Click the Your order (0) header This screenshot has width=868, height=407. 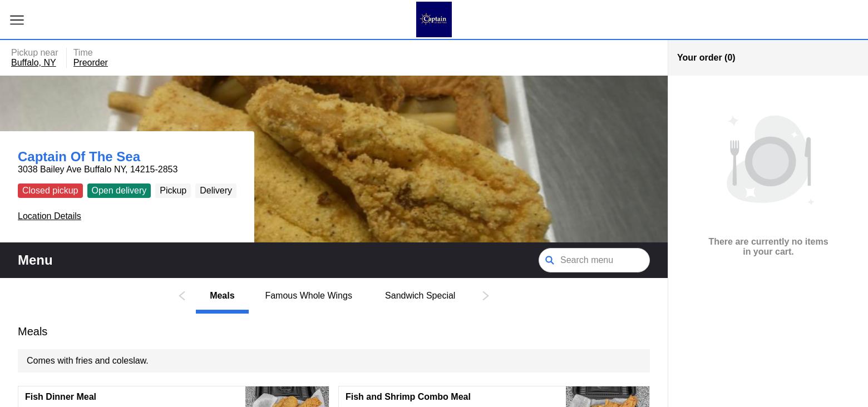point(706,58)
